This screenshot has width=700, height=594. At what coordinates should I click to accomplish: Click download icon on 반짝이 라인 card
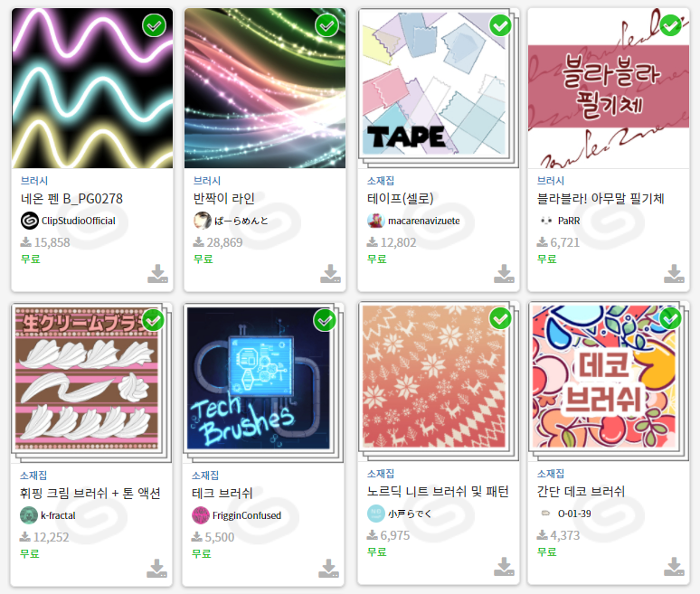click(330, 274)
